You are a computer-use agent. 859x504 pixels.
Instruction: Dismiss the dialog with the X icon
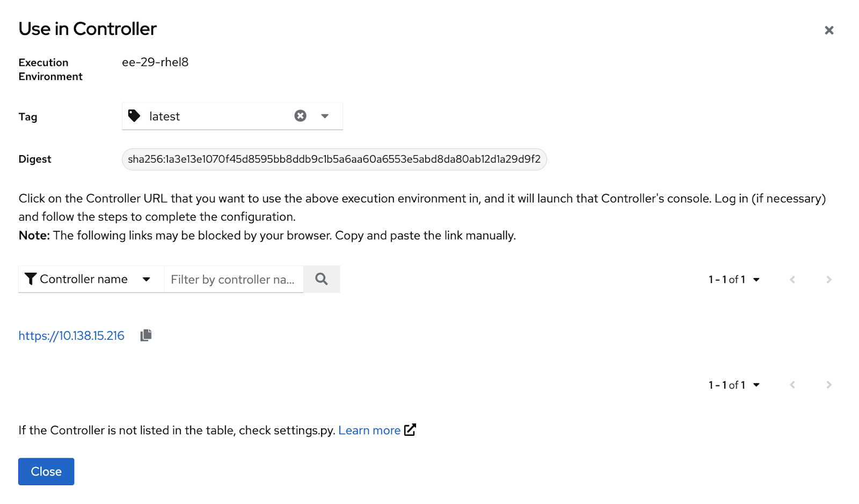point(829,30)
